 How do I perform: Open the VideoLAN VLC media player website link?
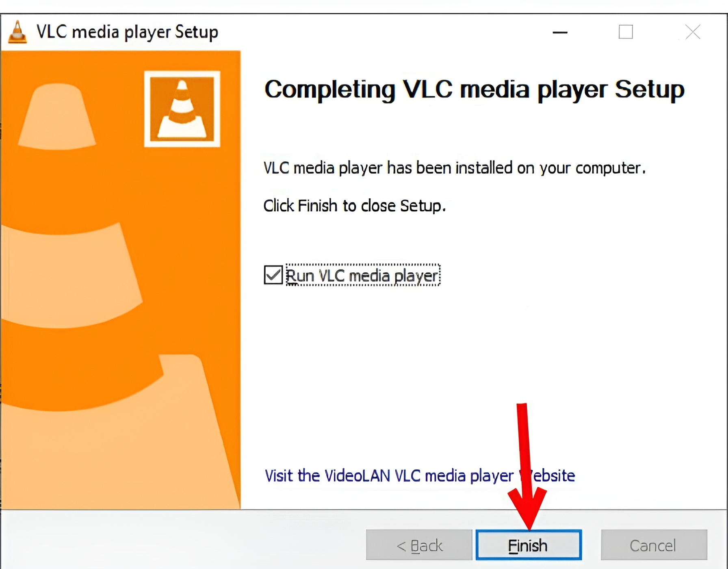420,476
